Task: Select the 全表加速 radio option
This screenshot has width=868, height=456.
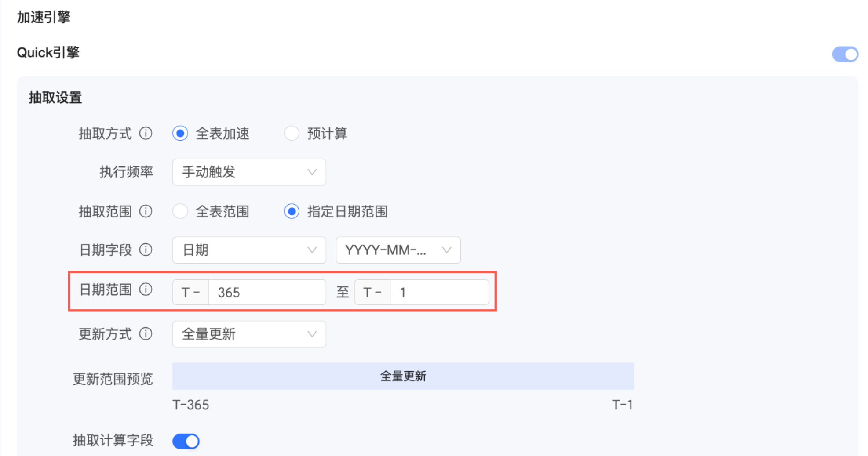Action: (180, 133)
